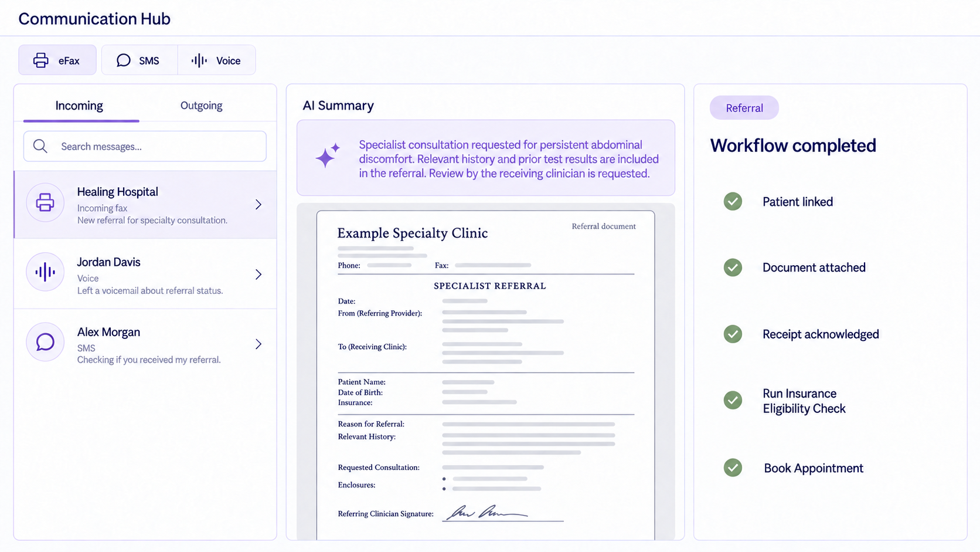Toggle the Patient linked checkmark

(x=733, y=201)
